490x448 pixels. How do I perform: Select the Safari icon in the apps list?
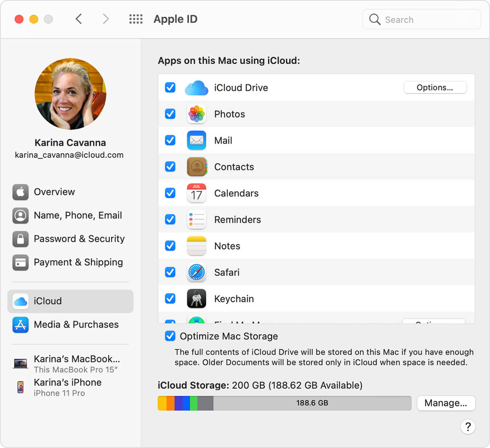(x=196, y=272)
